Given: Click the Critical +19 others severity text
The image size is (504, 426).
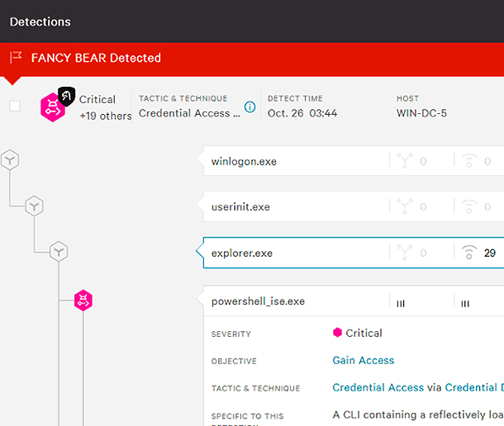Looking at the screenshot, I should [x=105, y=107].
